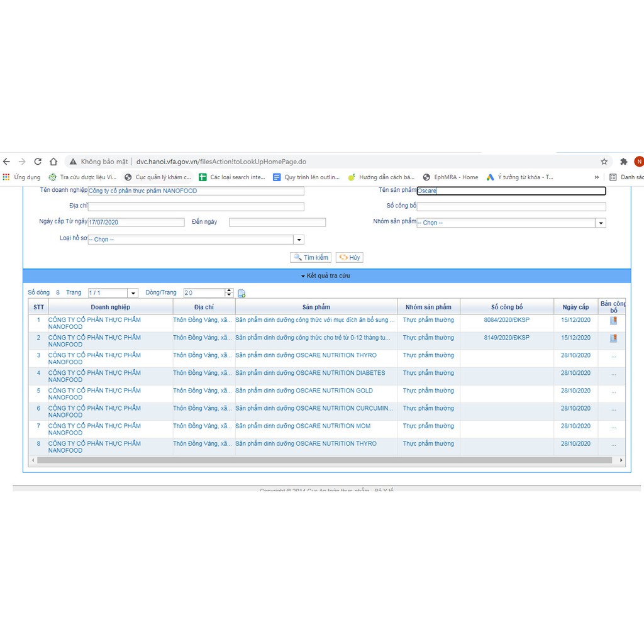Click the Tên sản phẩm field containing Oscare
This screenshot has height=644, width=644.
coord(511,191)
